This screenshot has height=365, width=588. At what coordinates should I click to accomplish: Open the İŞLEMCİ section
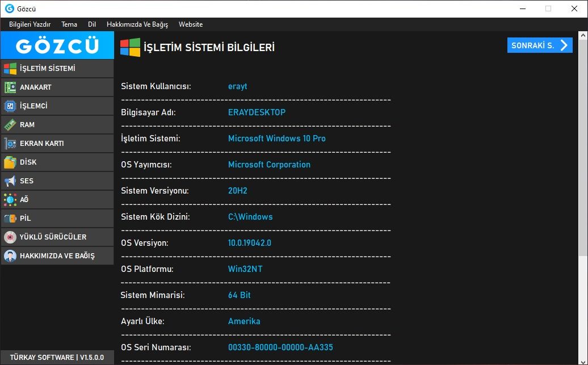pyautogui.click(x=57, y=106)
